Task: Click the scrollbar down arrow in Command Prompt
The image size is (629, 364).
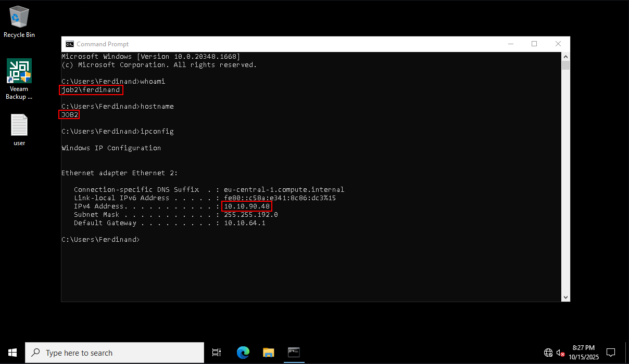Action: click(x=565, y=297)
